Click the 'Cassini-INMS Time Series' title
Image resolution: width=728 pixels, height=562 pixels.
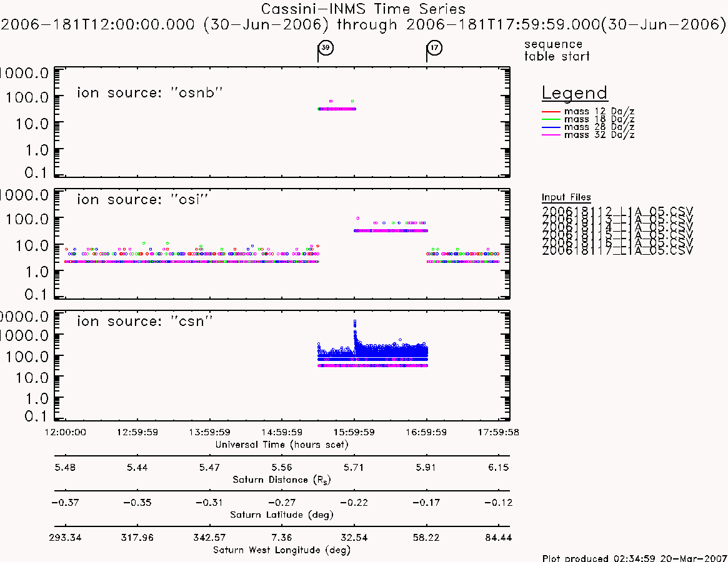tap(363, 9)
